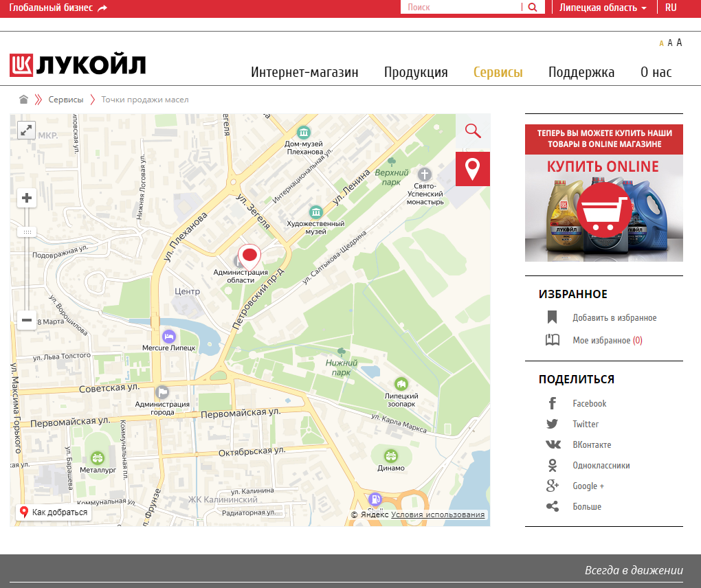701x588 pixels.
Task: Click the bookmark icon for adding favorites
Action: [552, 317]
